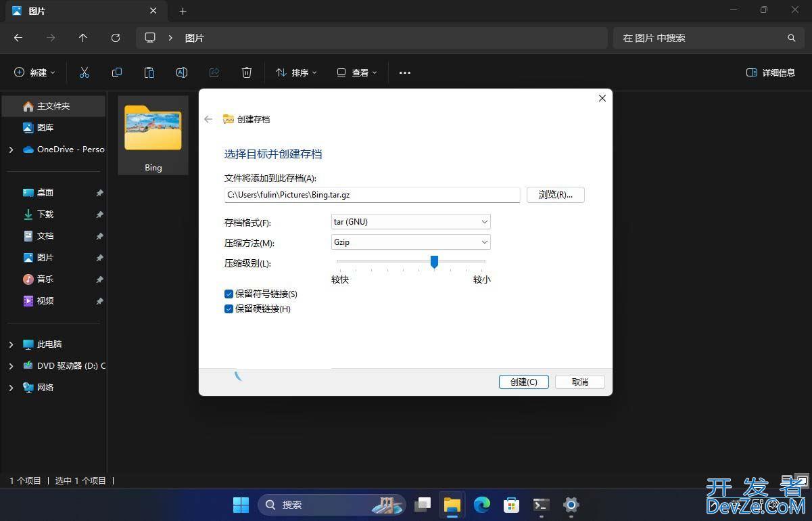Click 图片 breadcrumb in address bar
The image size is (812, 521).
[x=195, y=38]
